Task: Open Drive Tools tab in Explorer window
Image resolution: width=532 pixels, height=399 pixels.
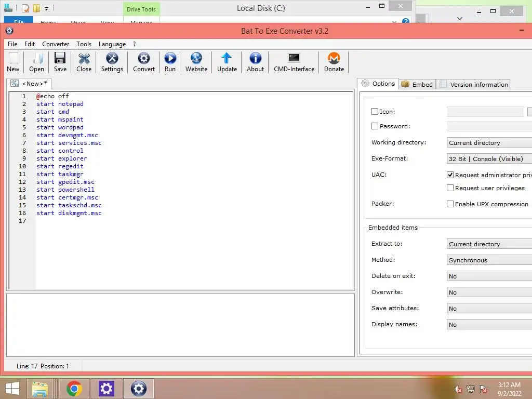Action: click(x=141, y=9)
